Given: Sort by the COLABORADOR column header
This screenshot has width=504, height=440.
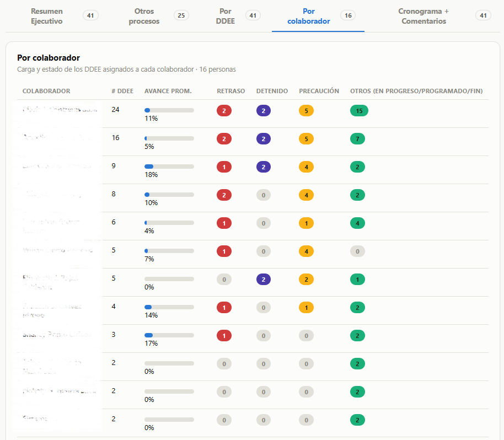Looking at the screenshot, I should [x=46, y=91].
